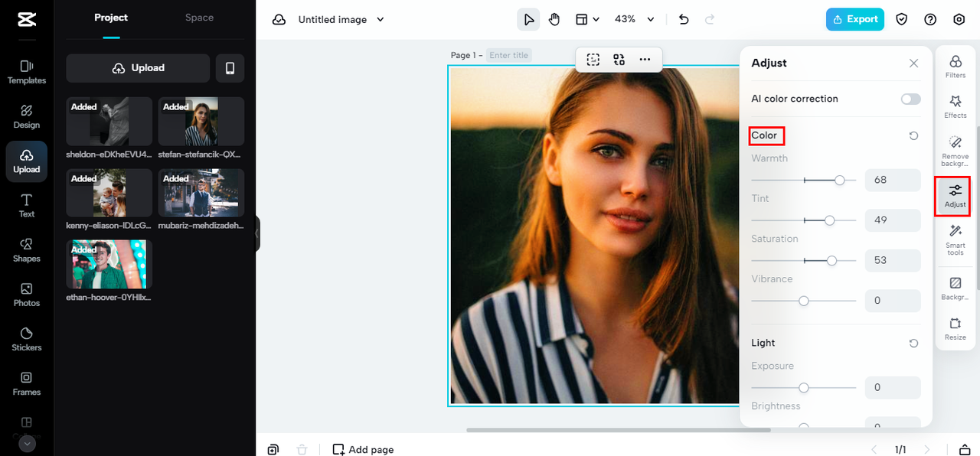980x456 pixels.
Task: Open the Photos sidebar panel
Action: (x=27, y=295)
